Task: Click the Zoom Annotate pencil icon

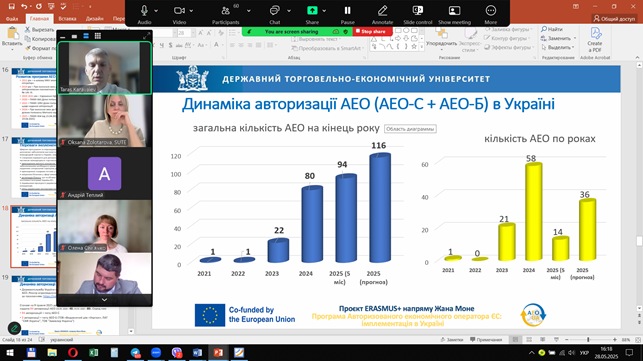Action: pyautogui.click(x=382, y=11)
